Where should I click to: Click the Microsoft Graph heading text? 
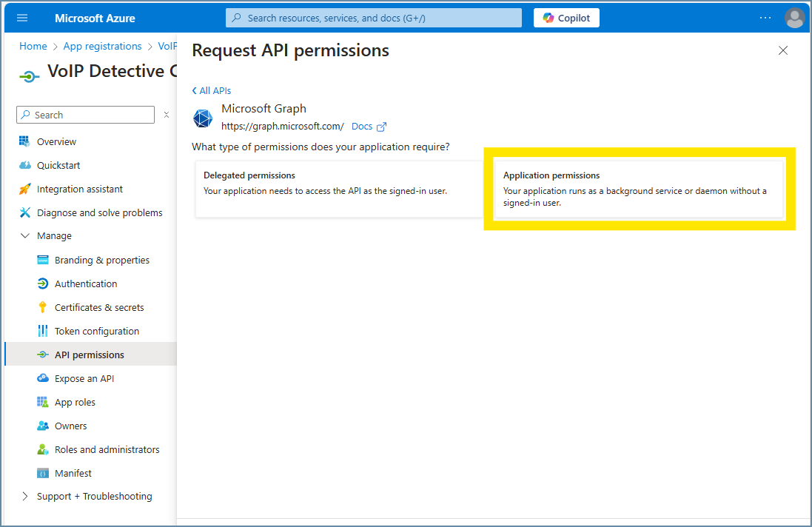click(264, 109)
